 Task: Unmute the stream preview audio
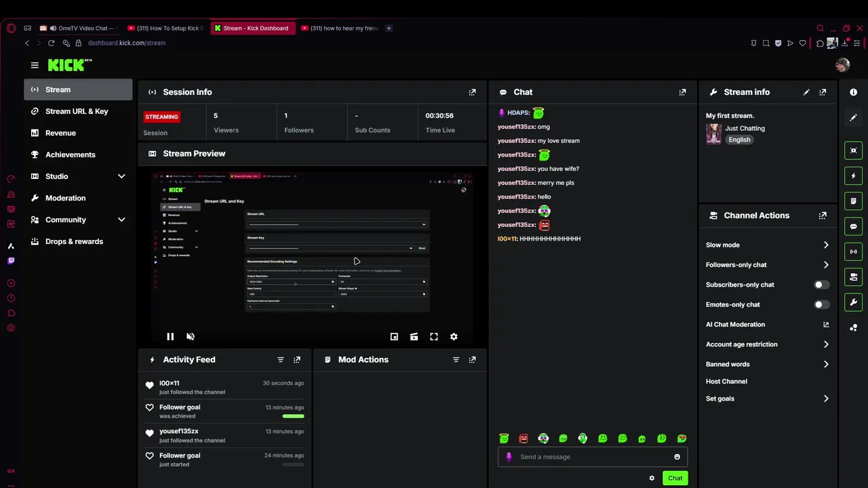(x=191, y=336)
